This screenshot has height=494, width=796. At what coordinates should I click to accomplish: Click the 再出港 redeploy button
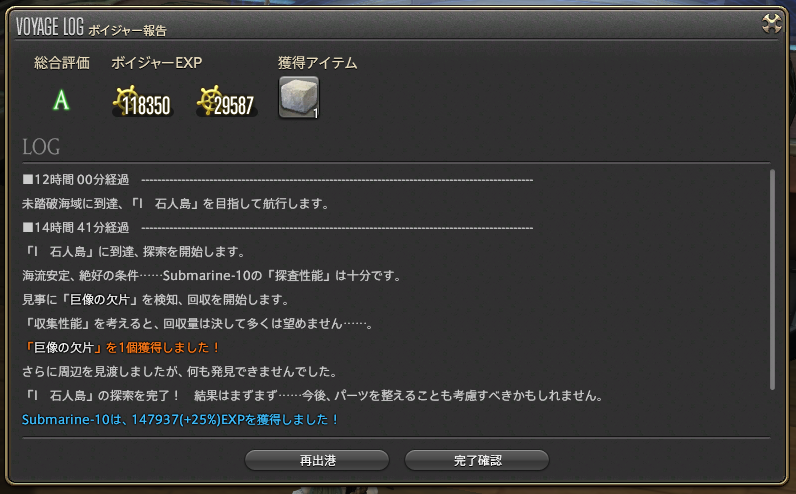click(317, 460)
